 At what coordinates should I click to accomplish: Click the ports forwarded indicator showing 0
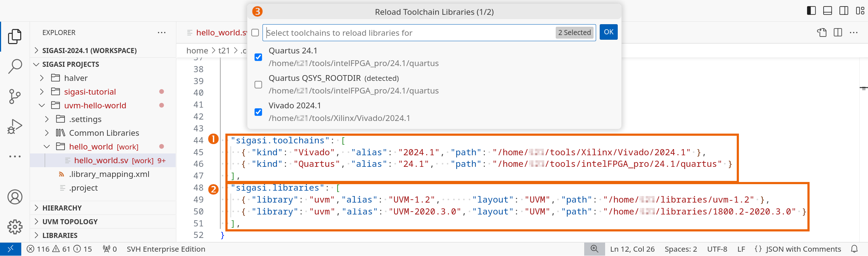coord(110,249)
